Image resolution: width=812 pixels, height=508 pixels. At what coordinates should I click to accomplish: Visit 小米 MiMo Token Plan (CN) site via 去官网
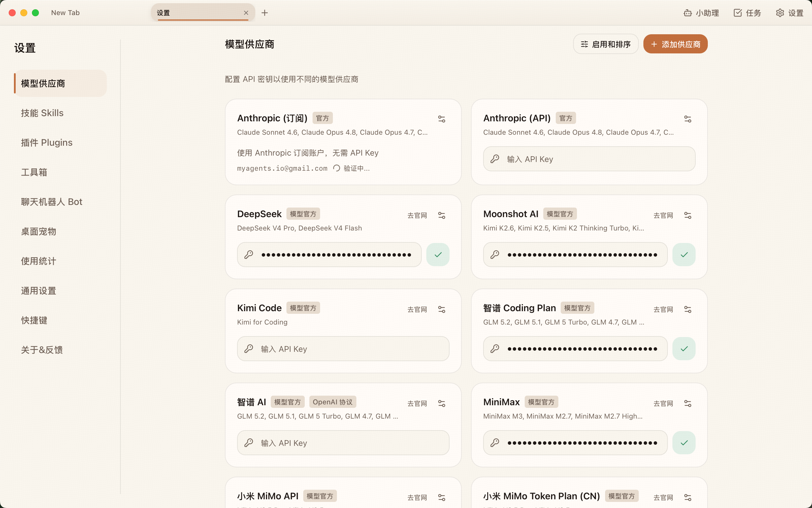[663, 498]
